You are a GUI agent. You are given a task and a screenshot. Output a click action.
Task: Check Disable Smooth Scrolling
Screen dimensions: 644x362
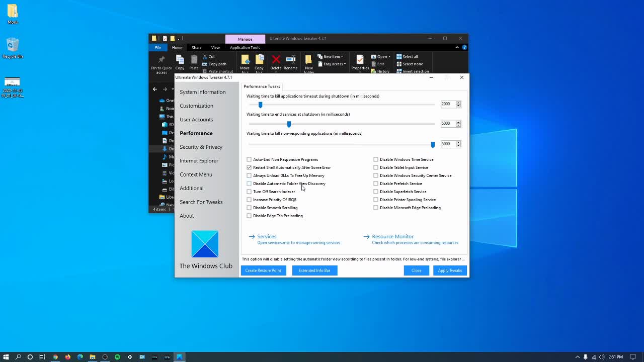[x=249, y=208]
